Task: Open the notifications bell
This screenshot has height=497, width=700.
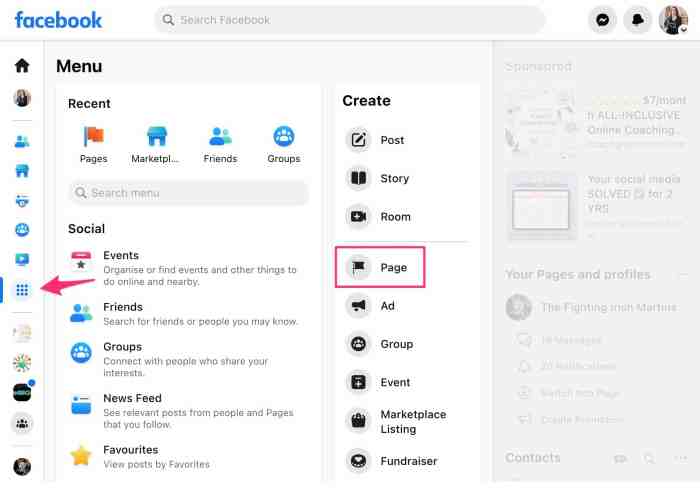Action: (638, 20)
